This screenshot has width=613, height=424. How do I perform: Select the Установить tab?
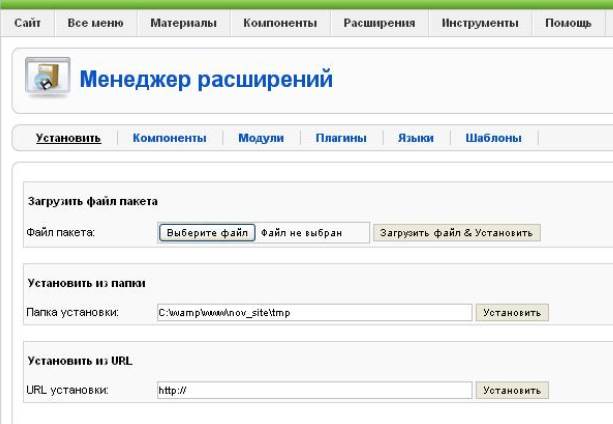(x=68, y=138)
